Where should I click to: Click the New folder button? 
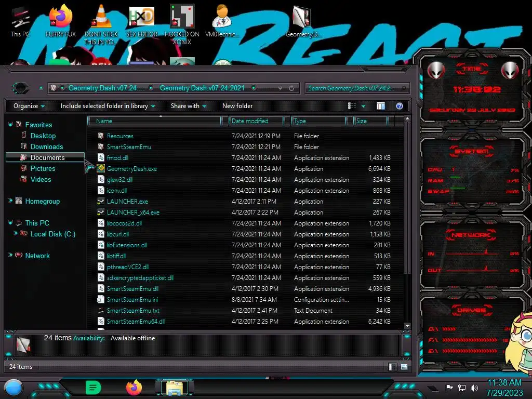pos(237,106)
